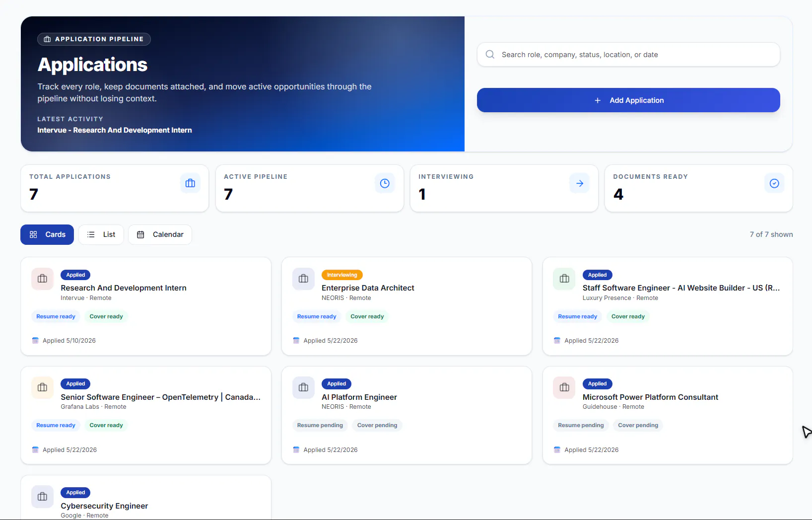Image resolution: width=812 pixels, height=520 pixels.
Task: Click calendar icon on Senior Software Engineer card
Action: [x=35, y=450]
